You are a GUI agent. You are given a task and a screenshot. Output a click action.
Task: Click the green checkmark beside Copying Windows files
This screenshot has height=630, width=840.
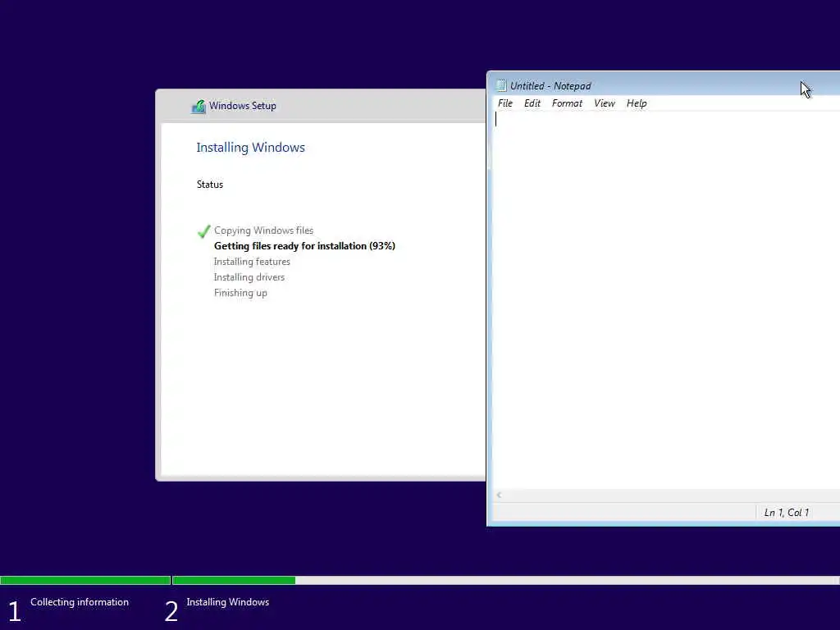[203, 231]
